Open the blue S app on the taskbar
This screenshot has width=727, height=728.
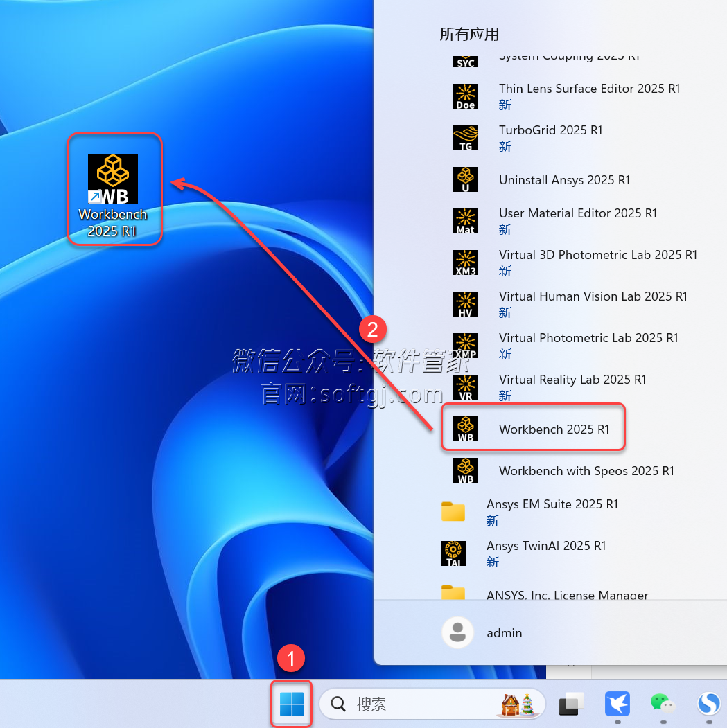pyautogui.click(x=708, y=704)
